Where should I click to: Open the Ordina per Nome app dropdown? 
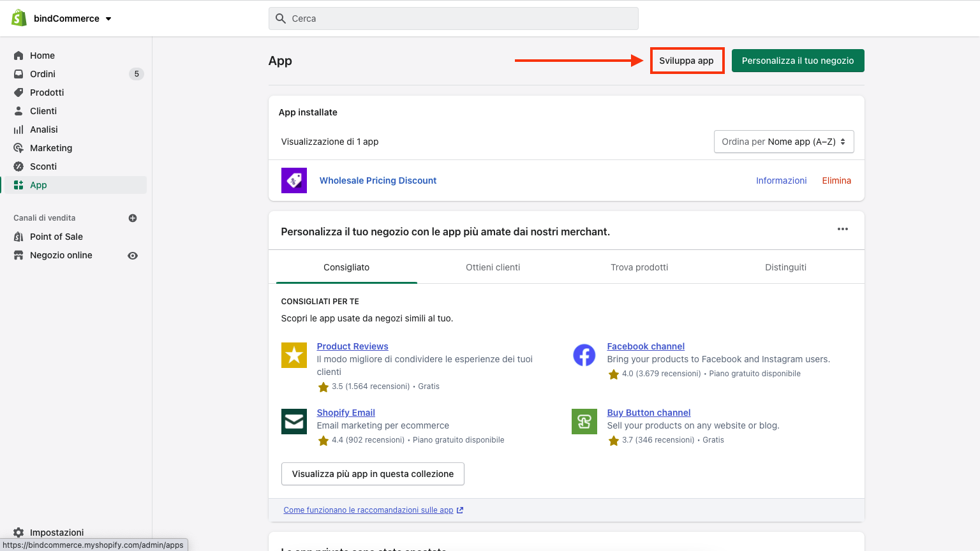(x=783, y=142)
